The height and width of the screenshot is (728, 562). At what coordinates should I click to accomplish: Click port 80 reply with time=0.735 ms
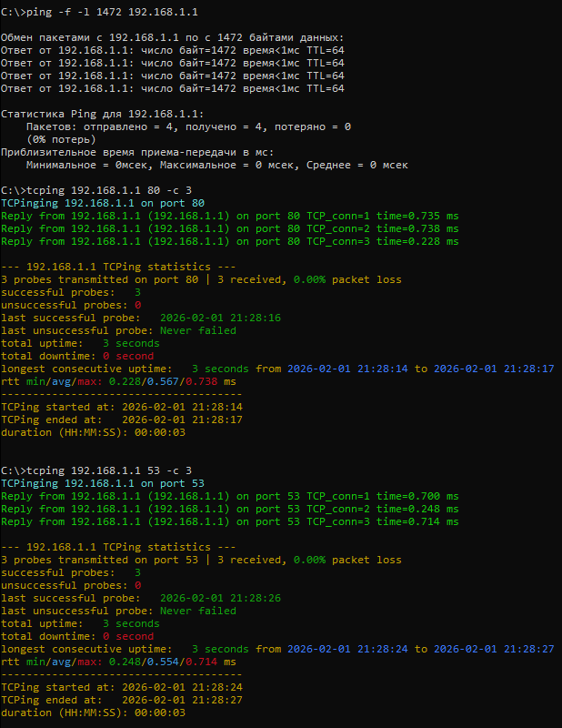coord(229,216)
